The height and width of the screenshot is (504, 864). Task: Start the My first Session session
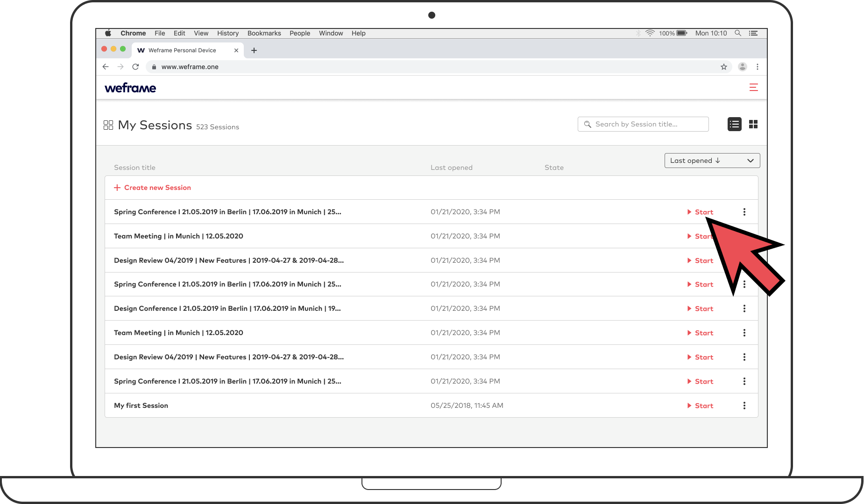[701, 406]
